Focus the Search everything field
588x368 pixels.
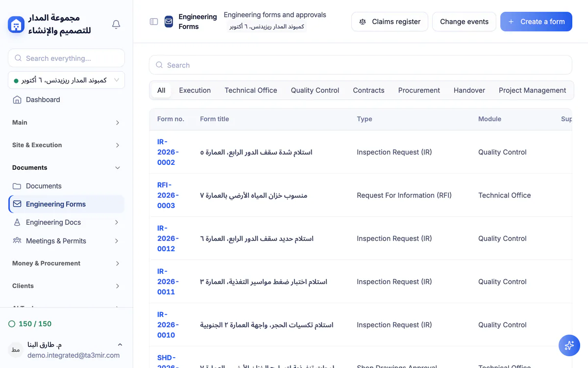click(66, 58)
